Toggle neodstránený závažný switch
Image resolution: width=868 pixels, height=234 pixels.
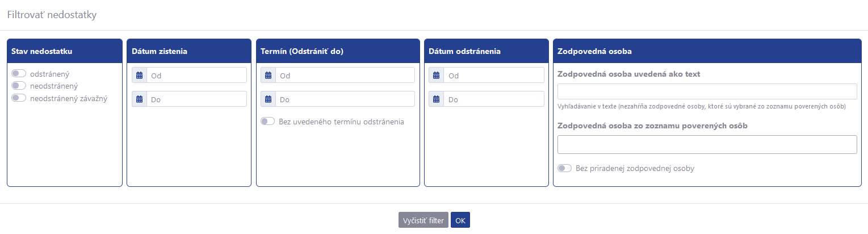click(19, 98)
